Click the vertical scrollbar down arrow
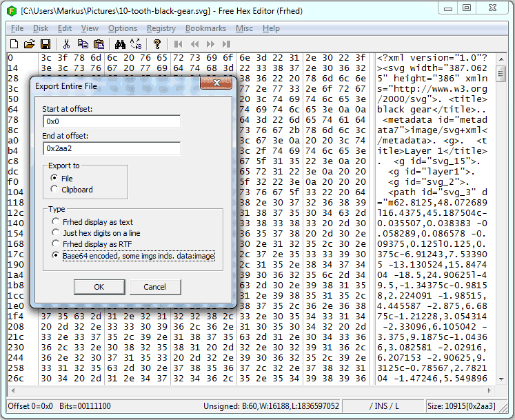The width and height of the screenshot is (515, 420). 501,379
